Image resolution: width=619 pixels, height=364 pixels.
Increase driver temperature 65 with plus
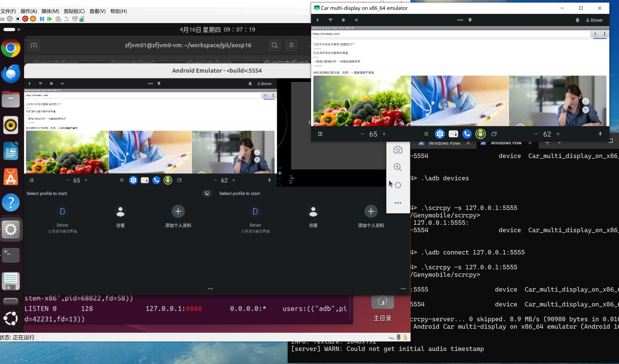point(384,134)
